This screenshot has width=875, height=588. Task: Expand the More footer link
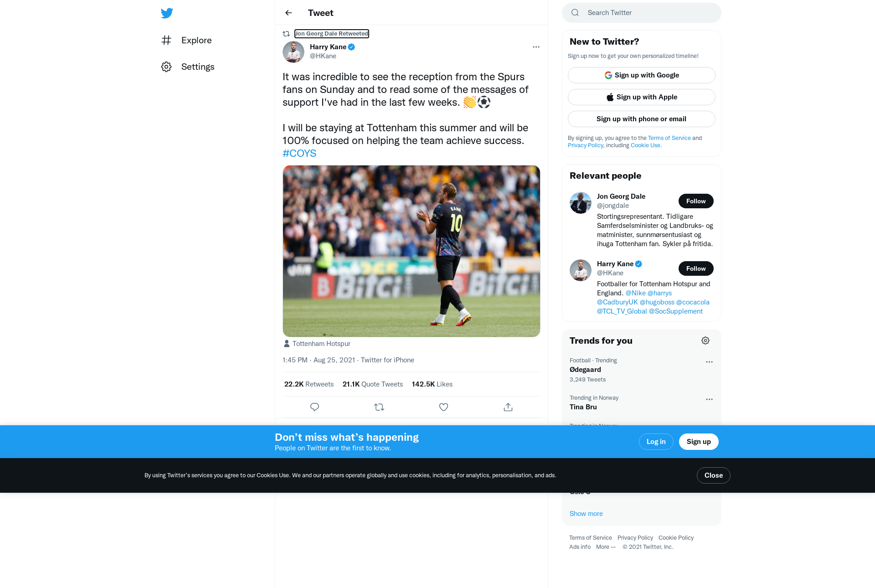coord(606,547)
